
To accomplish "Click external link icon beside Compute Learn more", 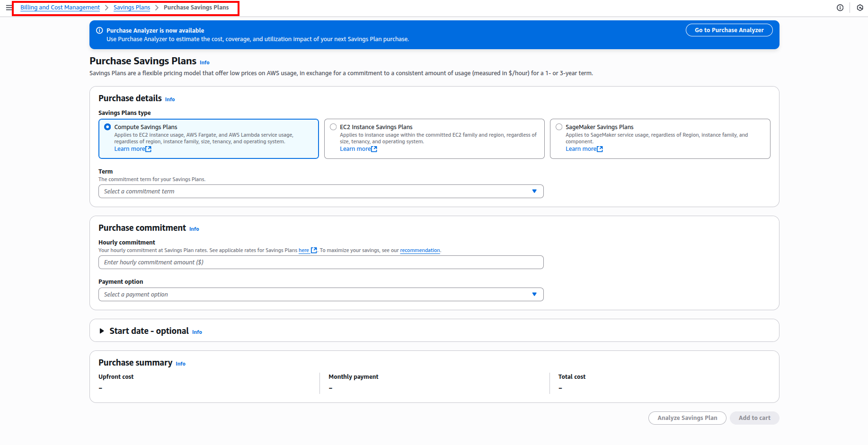I will point(149,149).
